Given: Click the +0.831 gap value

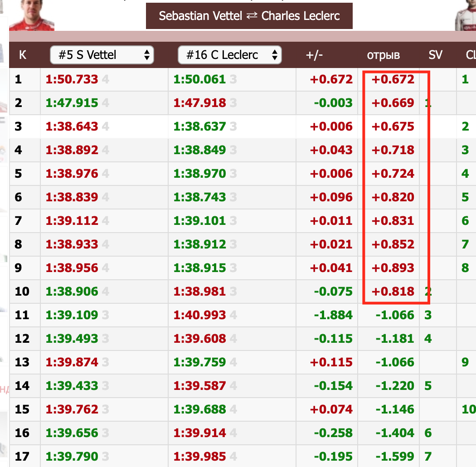Looking at the screenshot, I should coord(393,221).
